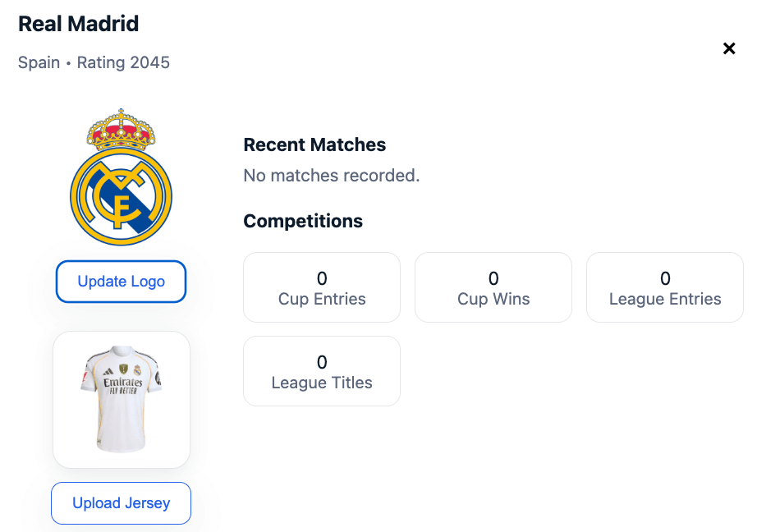Click the No matches recorded message
The width and height of the screenshot is (757, 532).
tap(332, 175)
